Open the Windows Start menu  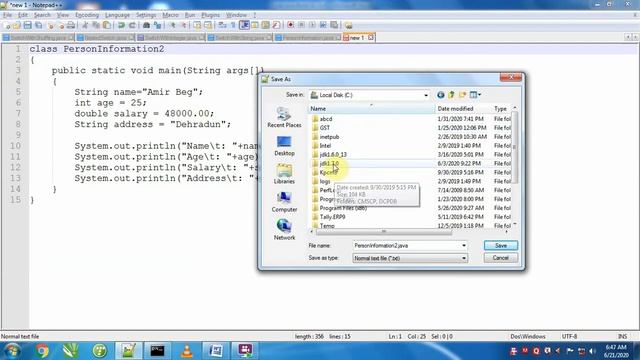[12, 351]
